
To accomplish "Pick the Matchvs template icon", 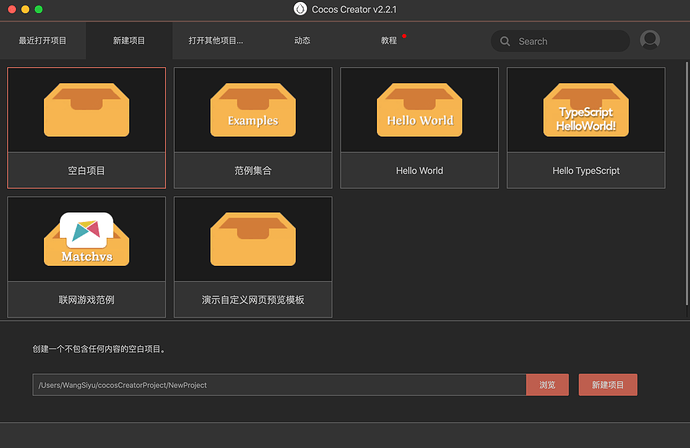I will point(86,239).
